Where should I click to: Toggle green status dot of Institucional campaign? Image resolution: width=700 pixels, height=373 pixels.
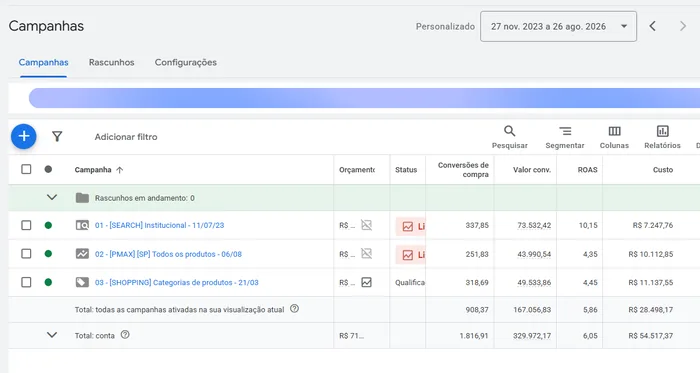pyautogui.click(x=48, y=225)
